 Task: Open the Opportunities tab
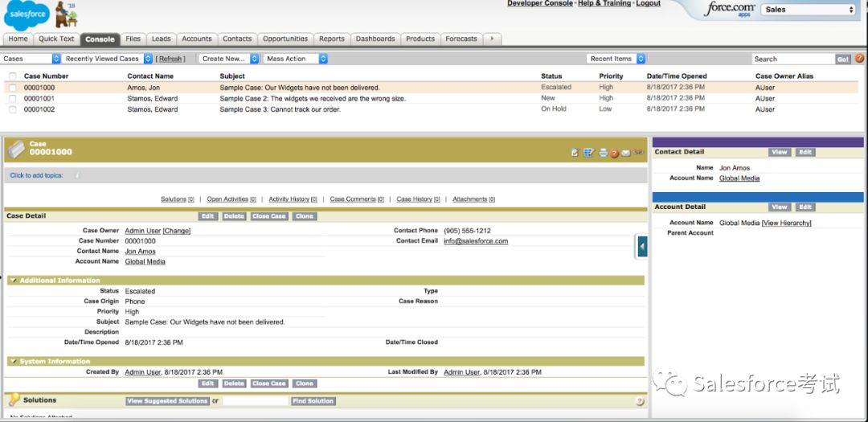[285, 39]
